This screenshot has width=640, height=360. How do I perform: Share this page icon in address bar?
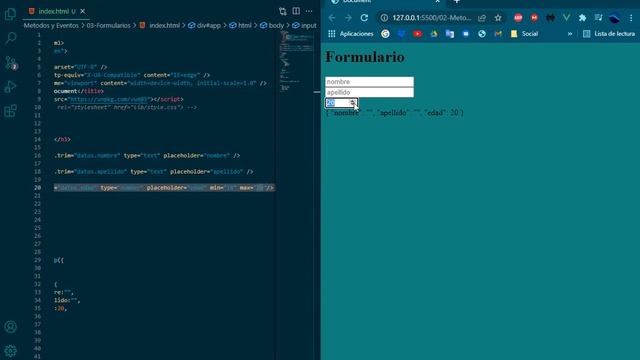point(482,18)
